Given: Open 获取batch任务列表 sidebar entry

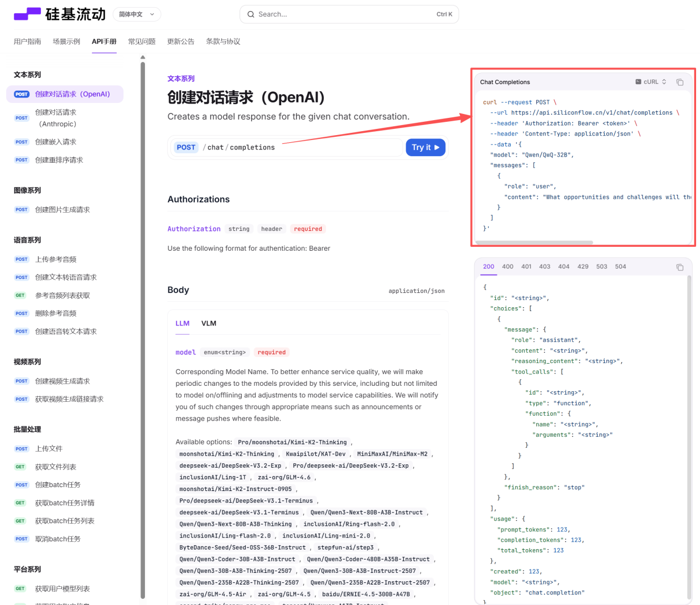Looking at the screenshot, I should 65,521.
